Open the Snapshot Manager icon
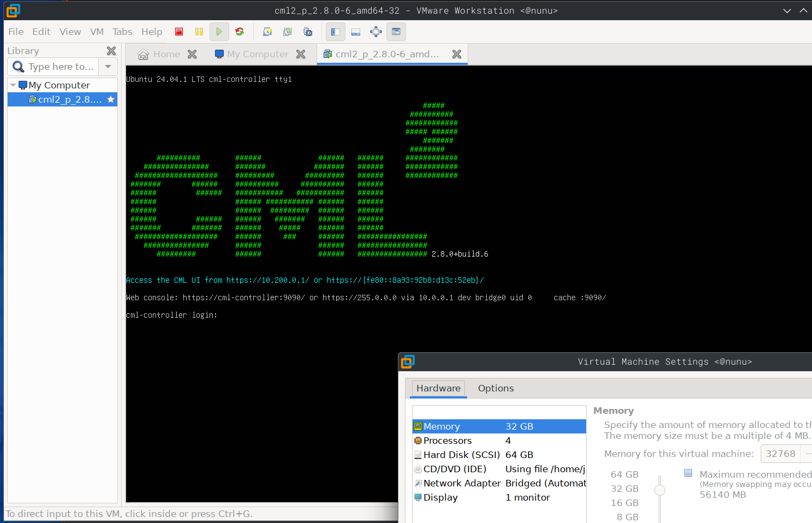This screenshot has height=523, width=812. pyautogui.click(x=308, y=32)
